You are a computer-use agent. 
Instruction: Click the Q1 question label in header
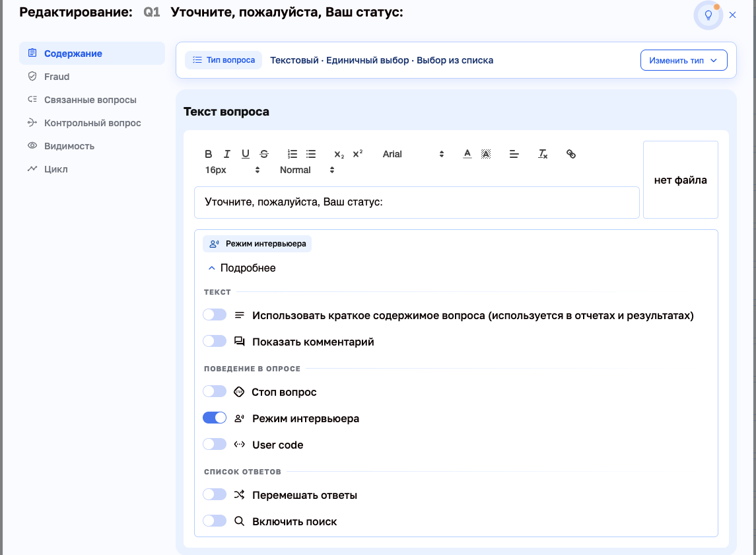click(x=152, y=12)
